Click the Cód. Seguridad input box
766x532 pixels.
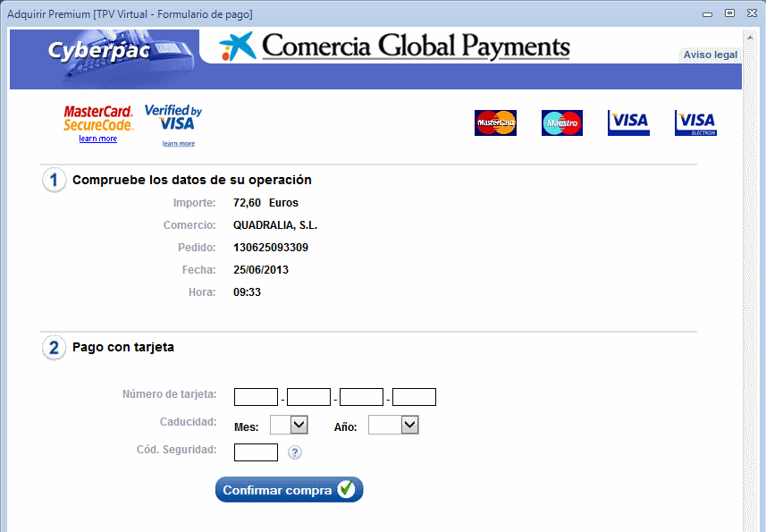256,452
